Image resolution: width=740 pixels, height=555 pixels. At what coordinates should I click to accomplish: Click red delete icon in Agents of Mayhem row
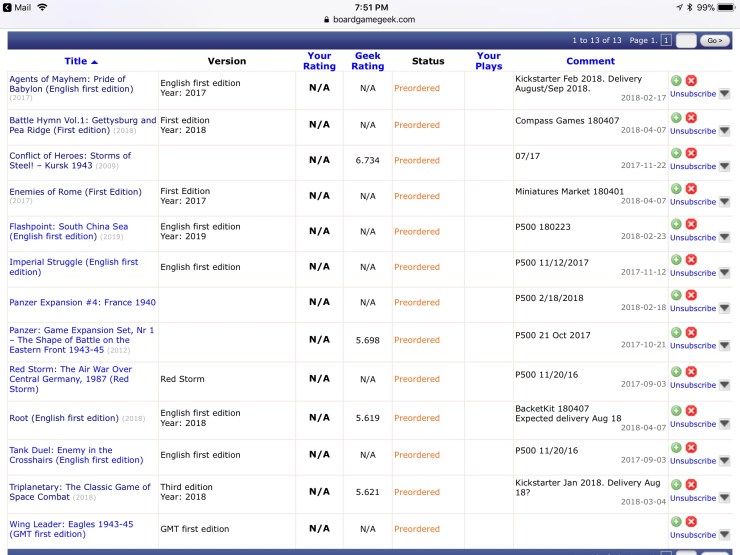click(691, 80)
